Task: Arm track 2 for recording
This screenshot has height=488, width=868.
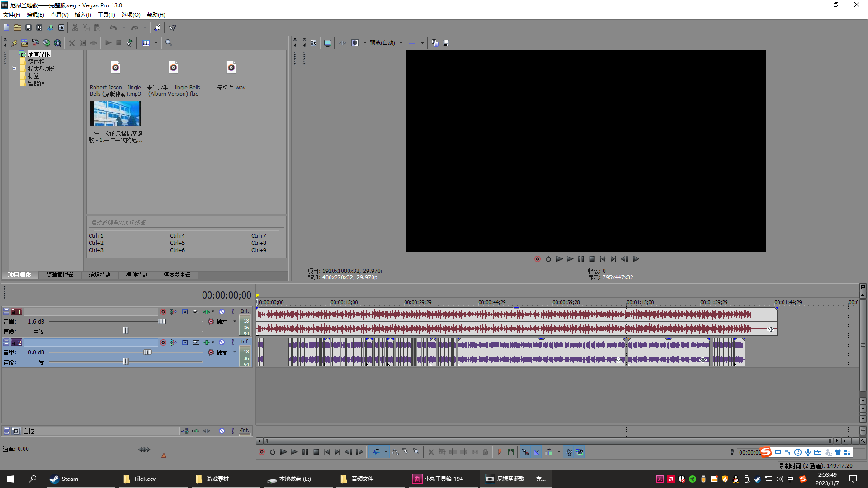Action: point(163,343)
